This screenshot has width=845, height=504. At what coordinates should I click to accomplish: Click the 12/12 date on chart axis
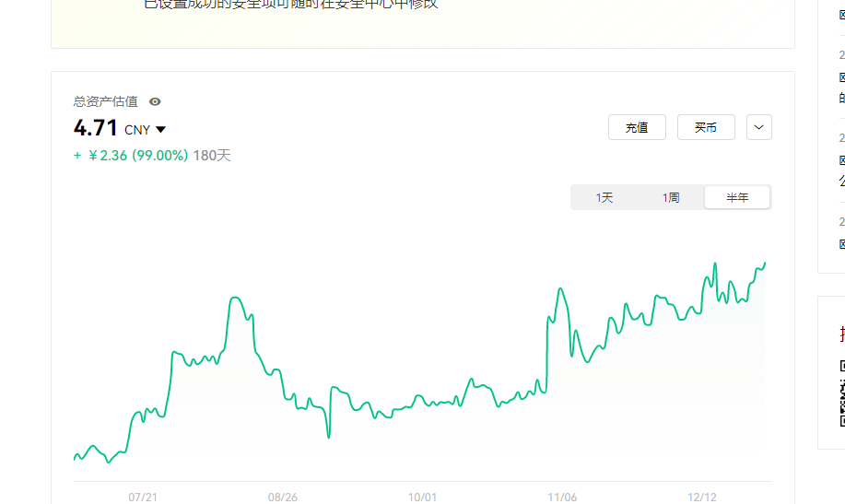(702, 497)
